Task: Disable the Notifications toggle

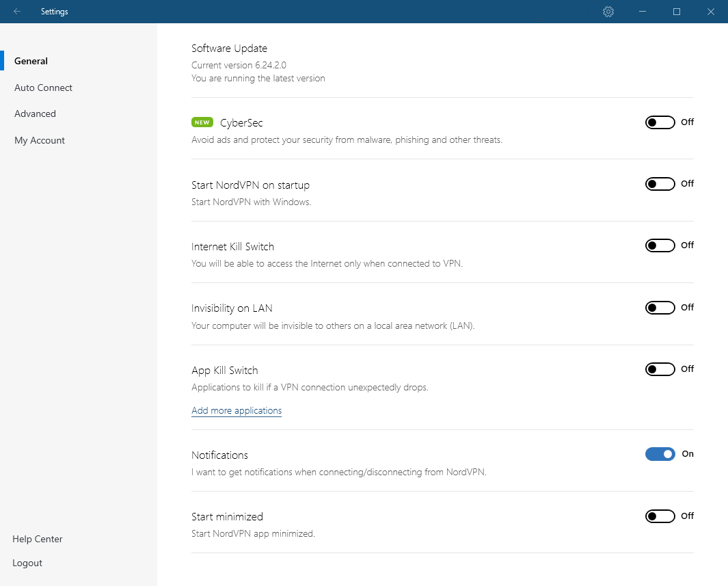Action: point(660,454)
